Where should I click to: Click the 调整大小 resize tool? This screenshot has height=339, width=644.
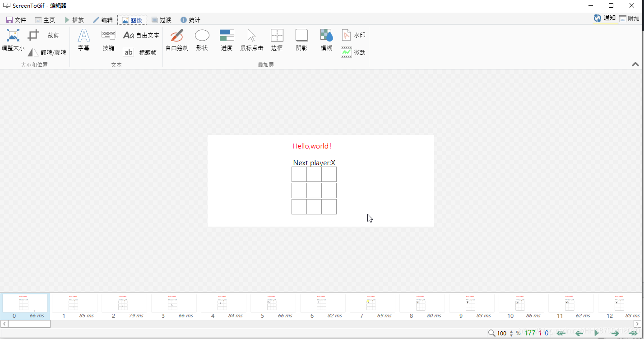point(13,40)
